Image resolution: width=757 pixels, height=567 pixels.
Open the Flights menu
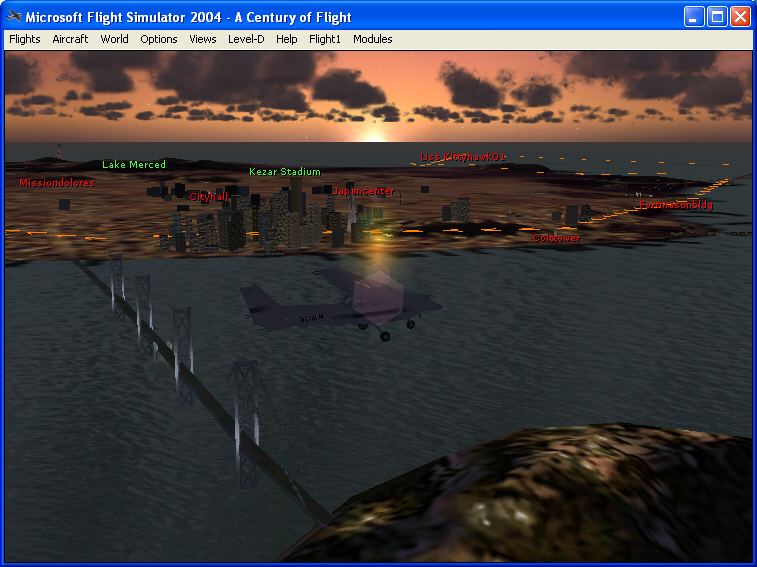(25, 39)
